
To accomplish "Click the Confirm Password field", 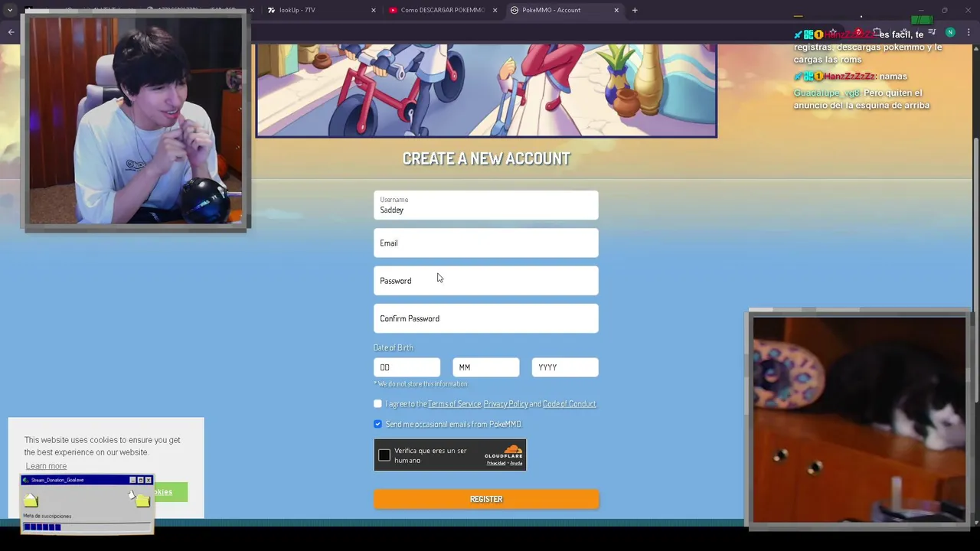I will click(x=485, y=318).
